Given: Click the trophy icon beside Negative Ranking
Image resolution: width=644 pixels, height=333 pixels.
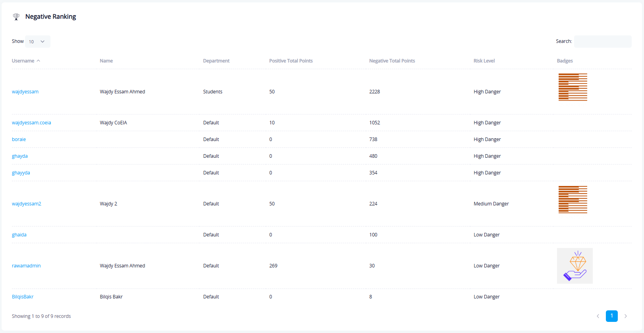Looking at the screenshot, I should coord(16,17).
